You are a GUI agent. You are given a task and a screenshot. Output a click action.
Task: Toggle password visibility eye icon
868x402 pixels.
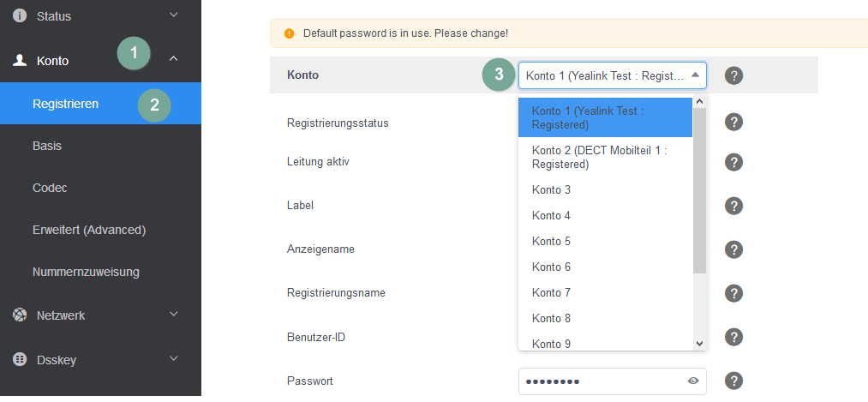[x=693, y=381]
